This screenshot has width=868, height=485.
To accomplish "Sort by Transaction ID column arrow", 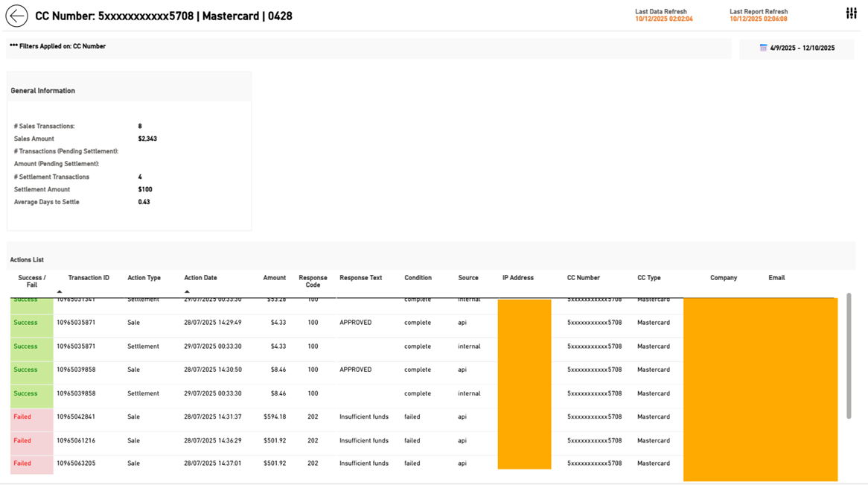I will (60, 291).
